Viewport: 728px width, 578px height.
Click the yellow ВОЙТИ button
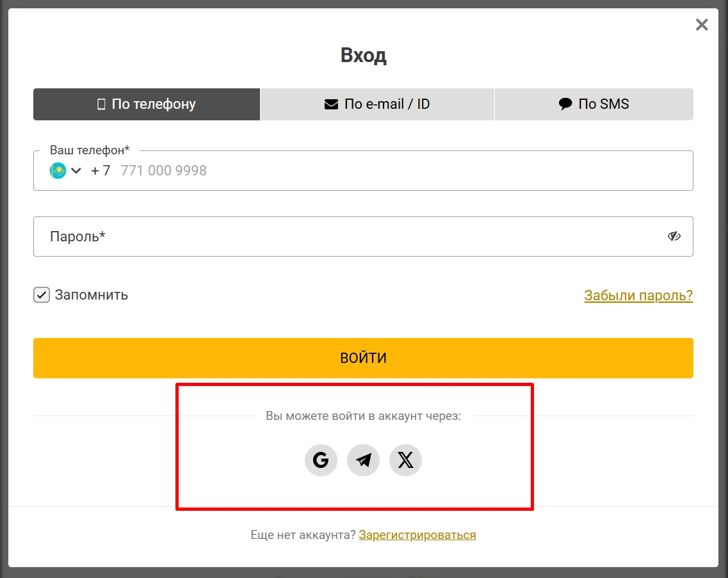pos(363,358)
